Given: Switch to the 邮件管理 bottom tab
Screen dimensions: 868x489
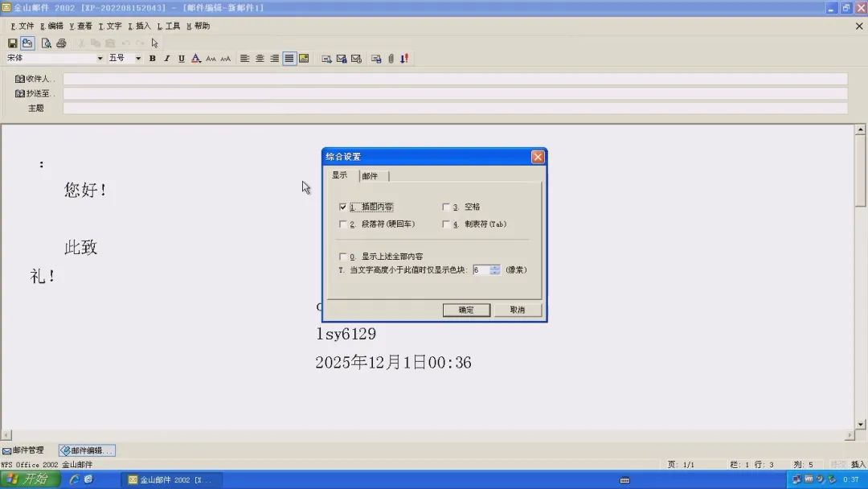Looking at the screenshot, I should (23, 450).
